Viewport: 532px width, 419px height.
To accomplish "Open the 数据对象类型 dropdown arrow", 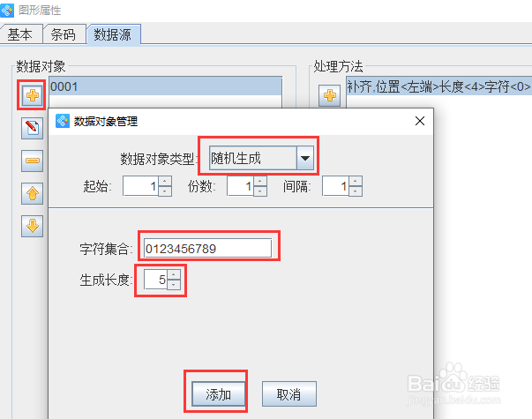I will coord(305,158).
